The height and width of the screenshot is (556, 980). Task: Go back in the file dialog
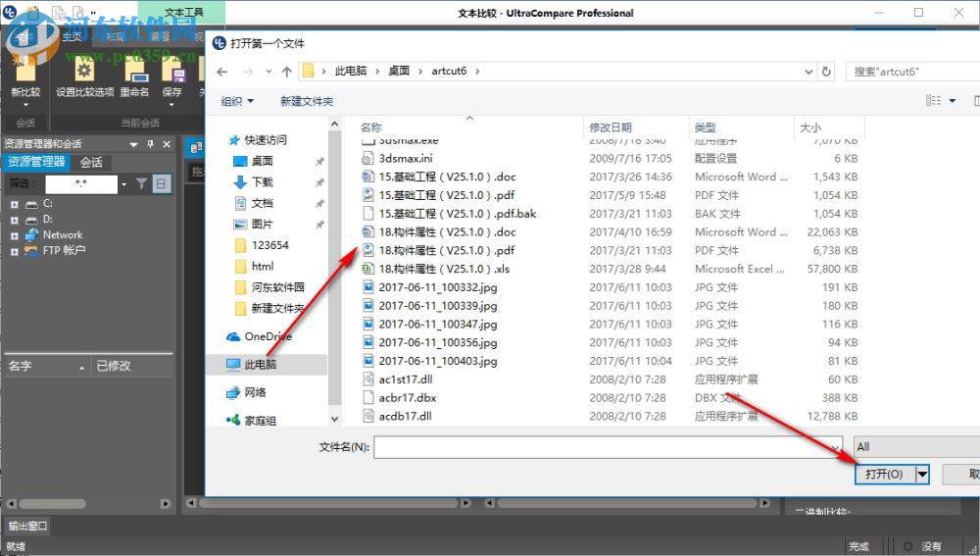[221, 72]
